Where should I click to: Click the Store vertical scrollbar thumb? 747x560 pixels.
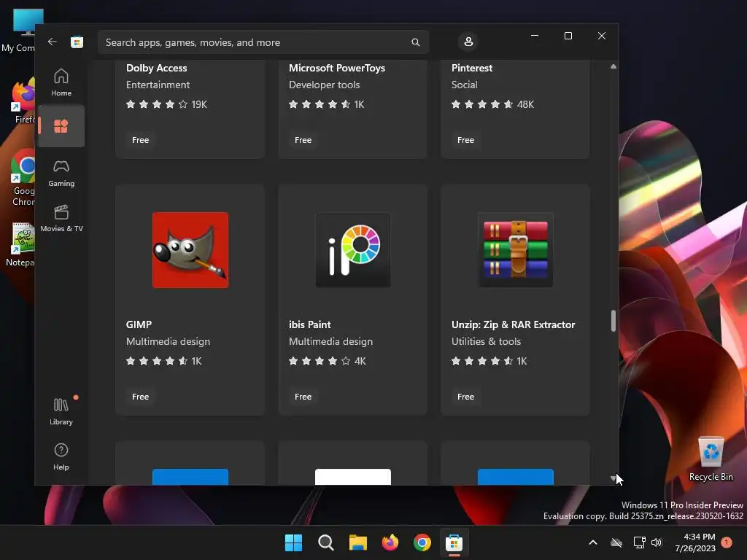click(614, 321)
